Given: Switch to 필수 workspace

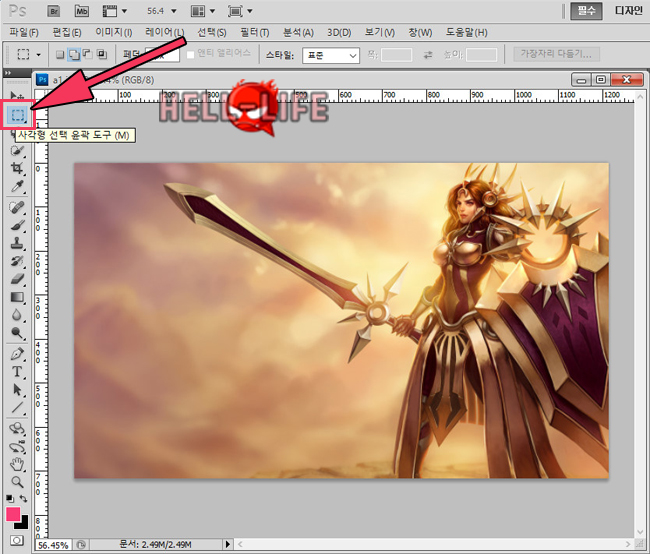Looking at the screenshot, I should point(586,11).
